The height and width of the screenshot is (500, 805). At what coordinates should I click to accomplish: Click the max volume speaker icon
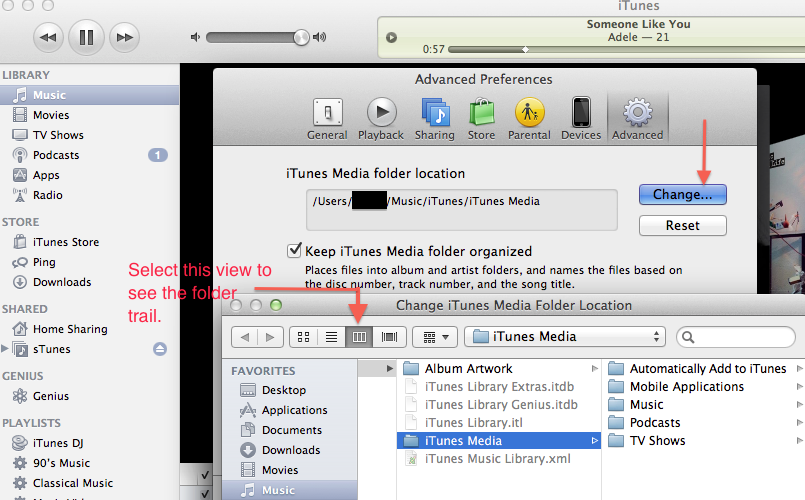[320, 37]
